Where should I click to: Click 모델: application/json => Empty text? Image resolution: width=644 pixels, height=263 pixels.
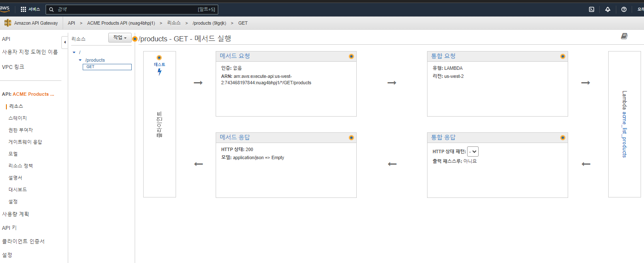(253, 157)
